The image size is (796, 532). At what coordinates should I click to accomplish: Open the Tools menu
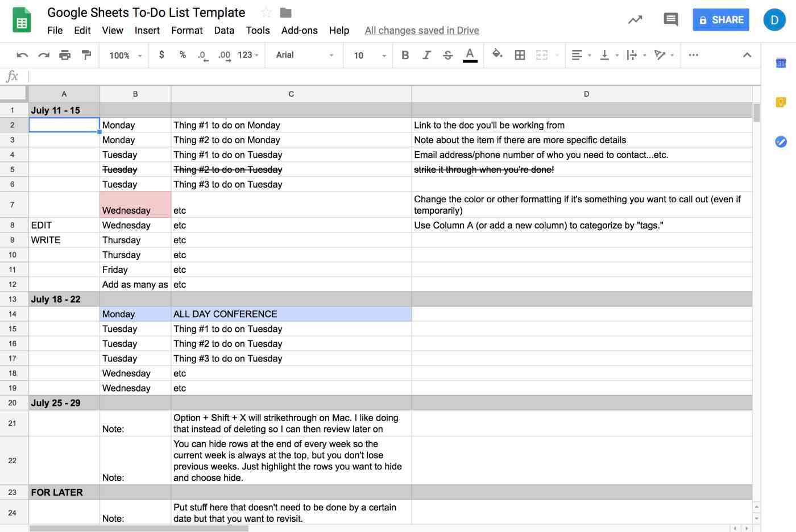258,30
